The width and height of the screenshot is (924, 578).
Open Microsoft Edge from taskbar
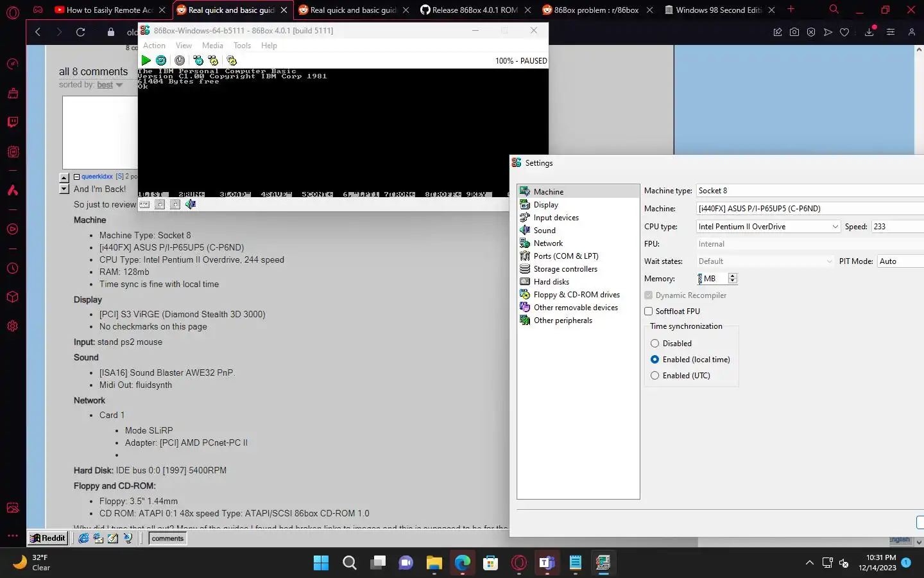coord(462,563)
